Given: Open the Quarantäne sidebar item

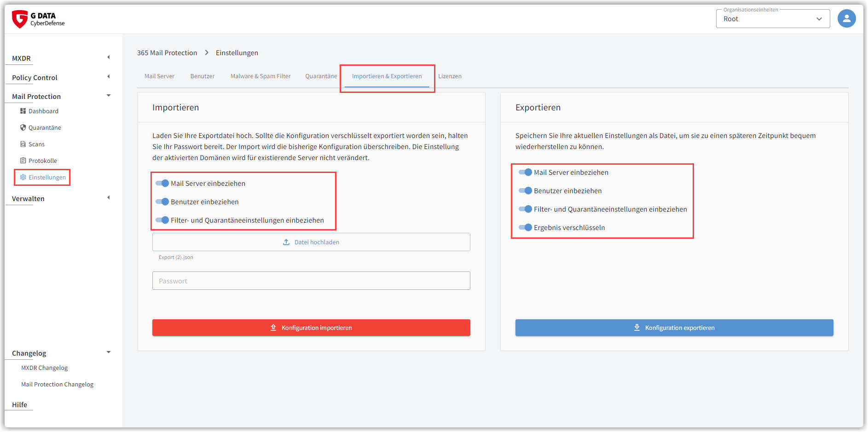Looking at the screenshot, I should click(45, 127).
